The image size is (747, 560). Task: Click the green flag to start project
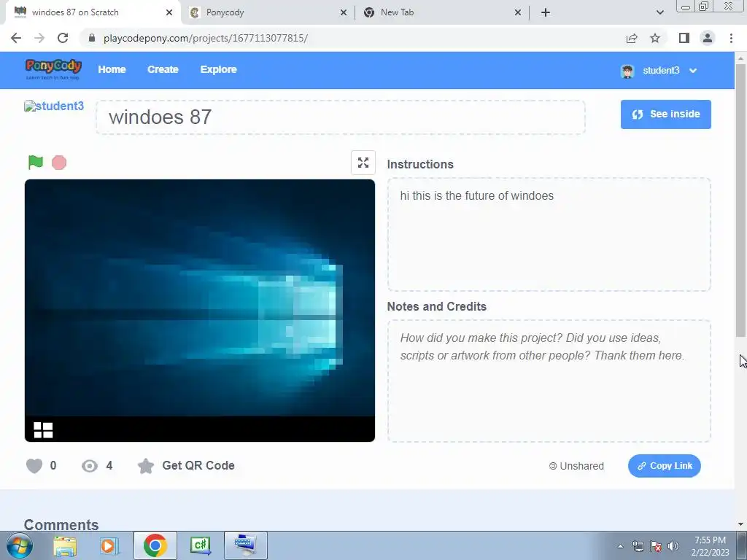35,163
